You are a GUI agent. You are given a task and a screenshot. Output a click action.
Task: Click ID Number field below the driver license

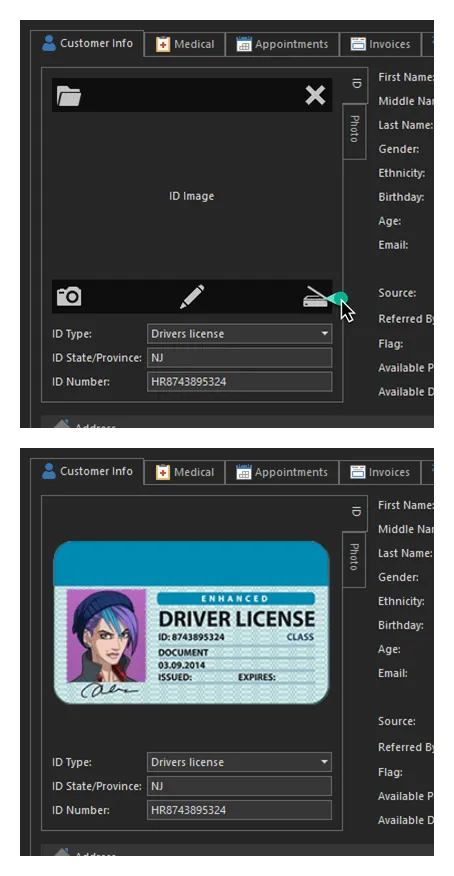tap(240, 810)
